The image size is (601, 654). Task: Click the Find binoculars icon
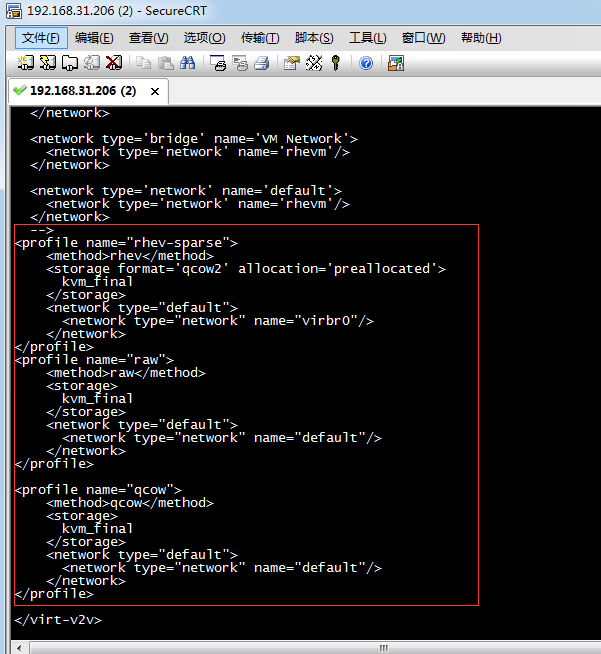(188, 63)
